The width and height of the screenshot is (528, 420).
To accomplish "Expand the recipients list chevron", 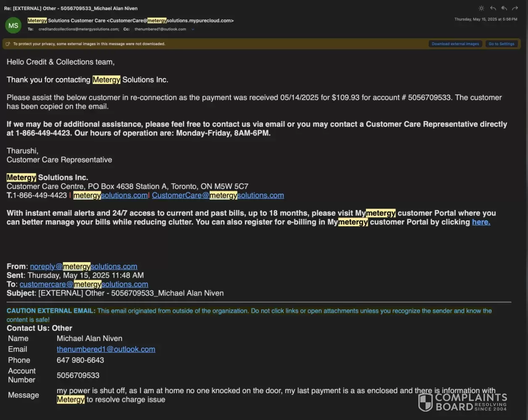I will [193, 29].
